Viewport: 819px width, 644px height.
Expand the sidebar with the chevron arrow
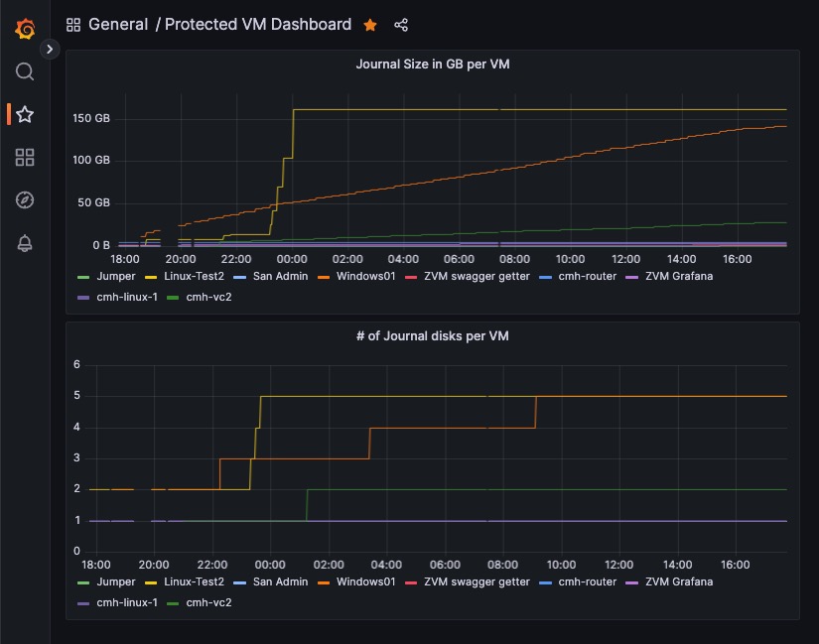tap(50, 49)
